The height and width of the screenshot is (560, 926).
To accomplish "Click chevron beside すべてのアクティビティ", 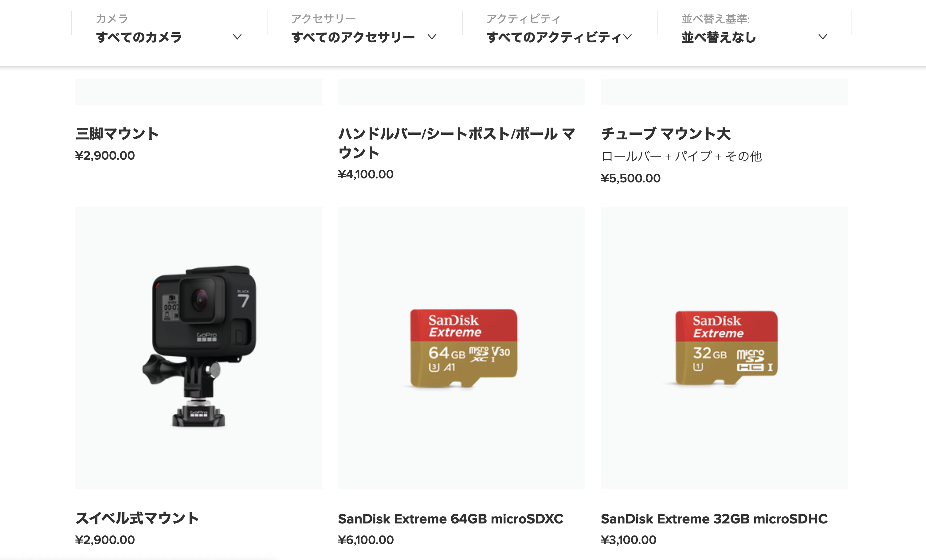I will (x=627, y=37).
